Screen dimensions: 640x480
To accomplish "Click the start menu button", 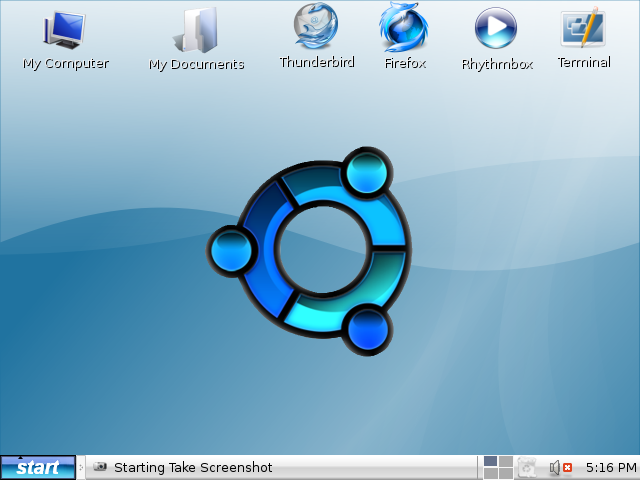I will pyautogui.click(x=38, y=467).
